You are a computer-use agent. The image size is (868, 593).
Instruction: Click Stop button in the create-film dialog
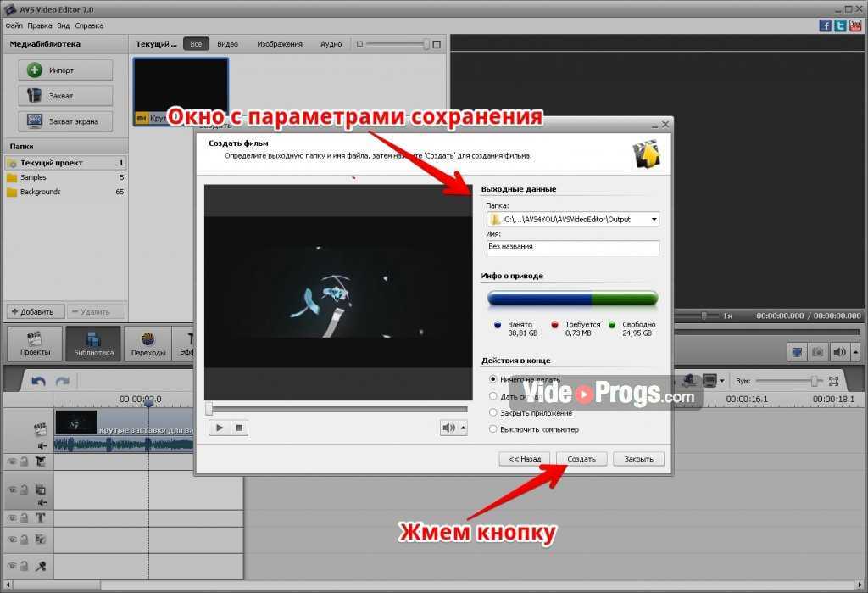238,428
